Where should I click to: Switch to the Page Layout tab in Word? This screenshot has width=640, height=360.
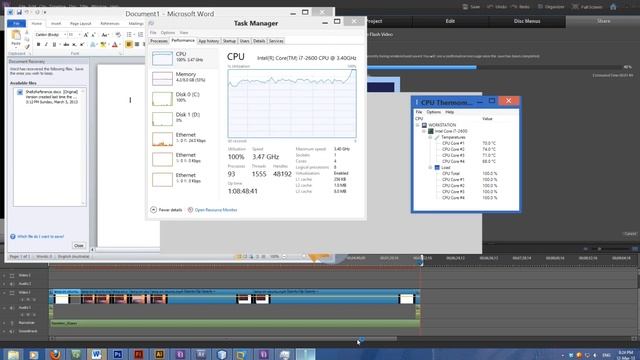pos(80,24)
